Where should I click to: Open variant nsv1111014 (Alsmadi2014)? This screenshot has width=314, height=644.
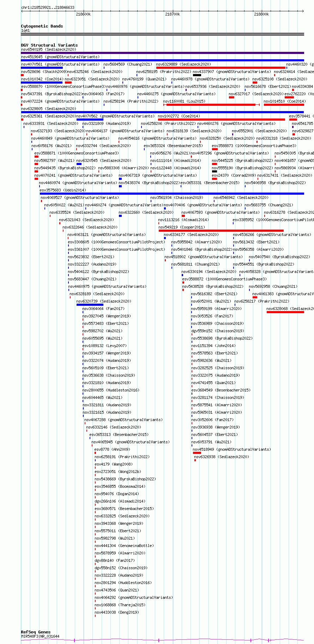(176, 160)
